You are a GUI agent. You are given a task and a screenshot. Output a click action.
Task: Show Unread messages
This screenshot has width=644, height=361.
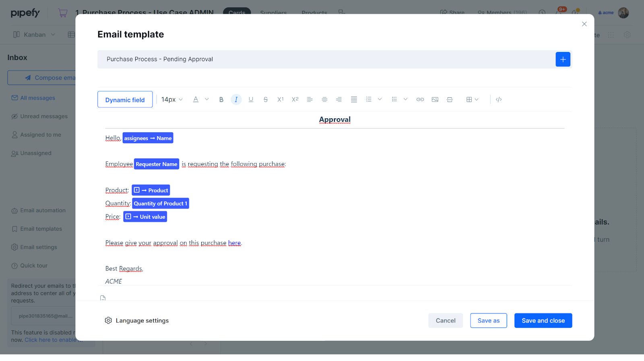pyautogui.click(x=39, y=116)
